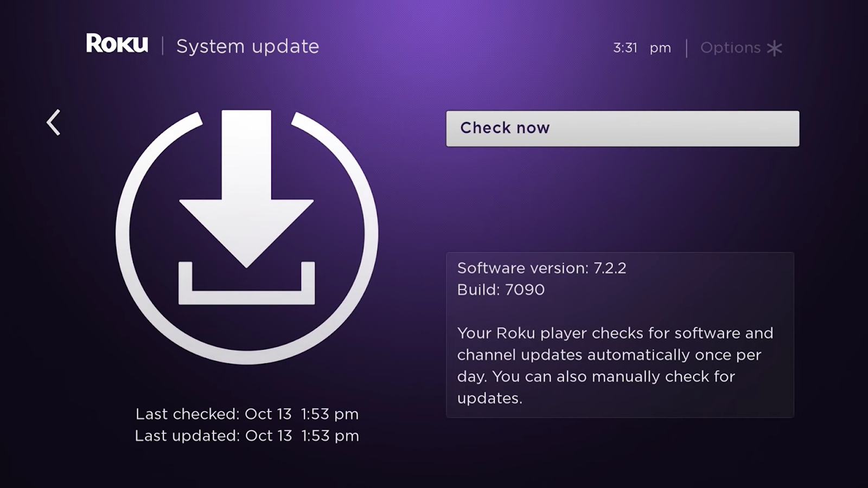
Task: Click the Last checked: Oct 13 line
Action: [247, 414]
